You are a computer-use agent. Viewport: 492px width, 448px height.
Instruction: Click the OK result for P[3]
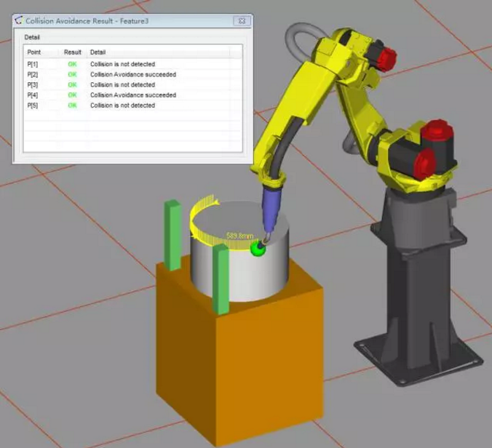pyautogui.click(x=72, y=84)
